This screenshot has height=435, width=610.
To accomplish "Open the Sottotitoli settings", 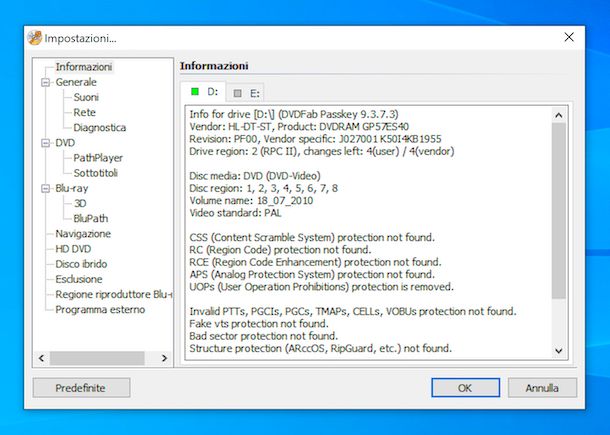I will (95, 173).
